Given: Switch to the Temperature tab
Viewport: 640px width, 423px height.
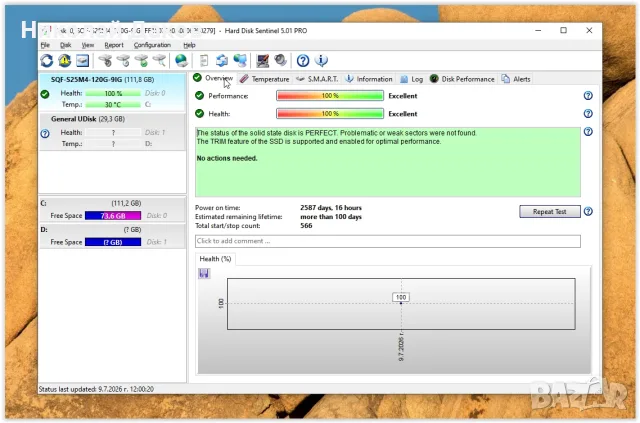Looking at the screenshot, I should coord(264,79).
